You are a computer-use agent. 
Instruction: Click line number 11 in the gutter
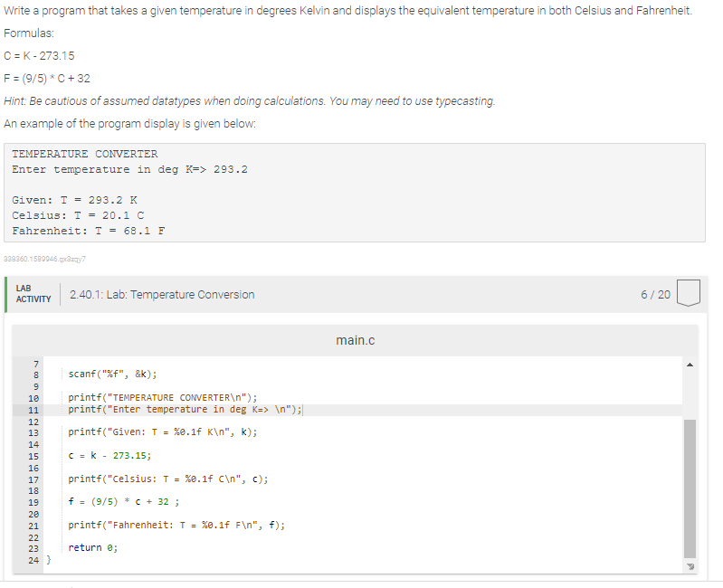[33, 410]
